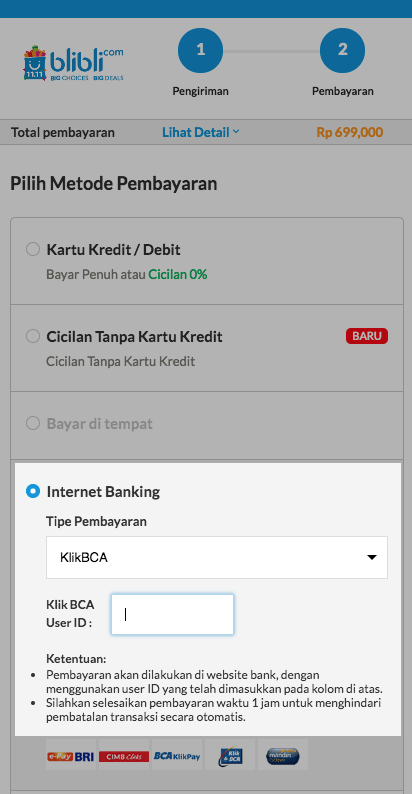
Task: Choose the Bayar di tempat radio
Action: [x=33, y=423]
